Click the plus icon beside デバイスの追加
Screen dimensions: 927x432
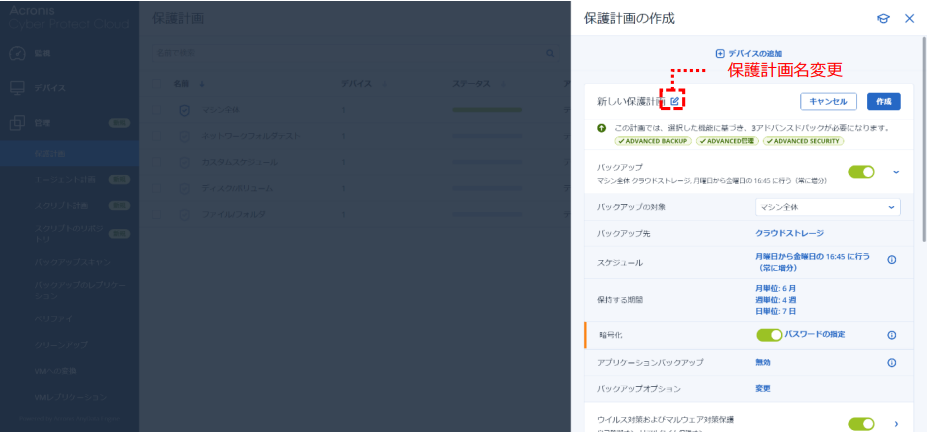[719, 53]
